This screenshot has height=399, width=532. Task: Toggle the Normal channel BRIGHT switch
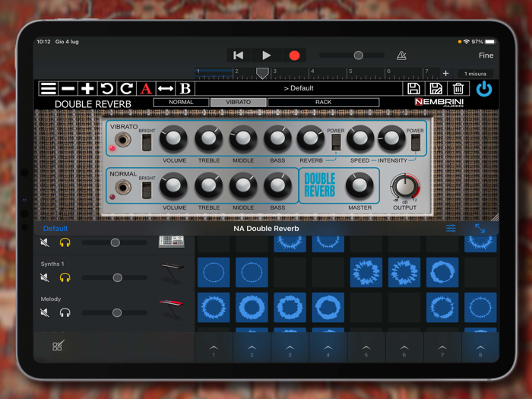click(x=147, y=190)
